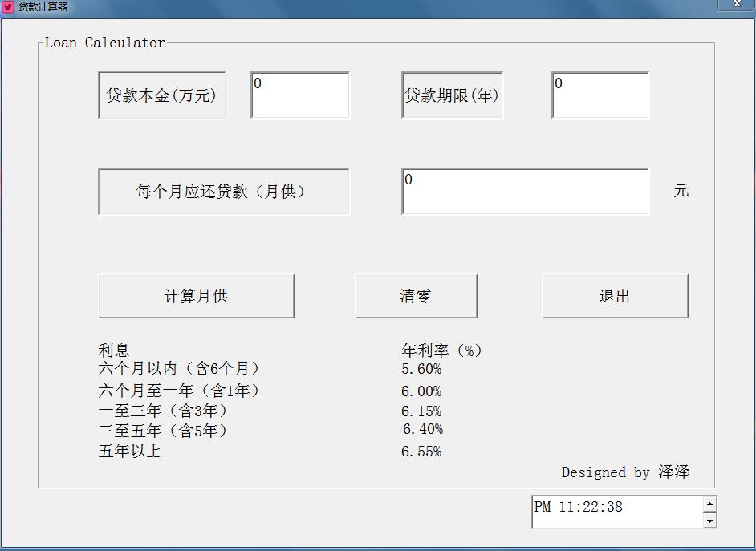Click the 6.40% rate value

click(423, 429)
